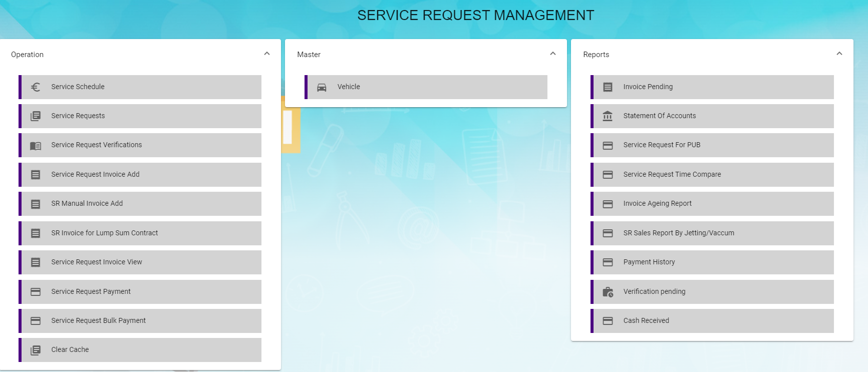Click the card icon beside Cash Received
This screenshot has height=372, width=868.
coord(608,321)
